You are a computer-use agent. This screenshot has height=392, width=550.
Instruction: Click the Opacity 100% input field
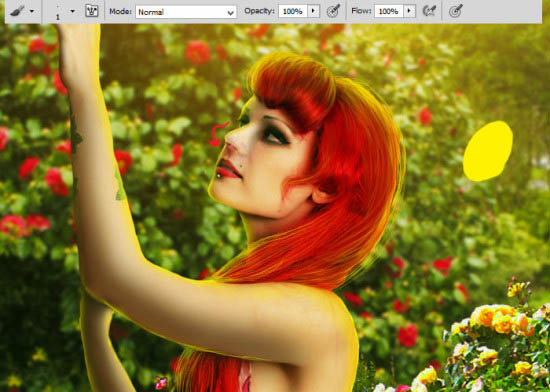pos(293,12)
